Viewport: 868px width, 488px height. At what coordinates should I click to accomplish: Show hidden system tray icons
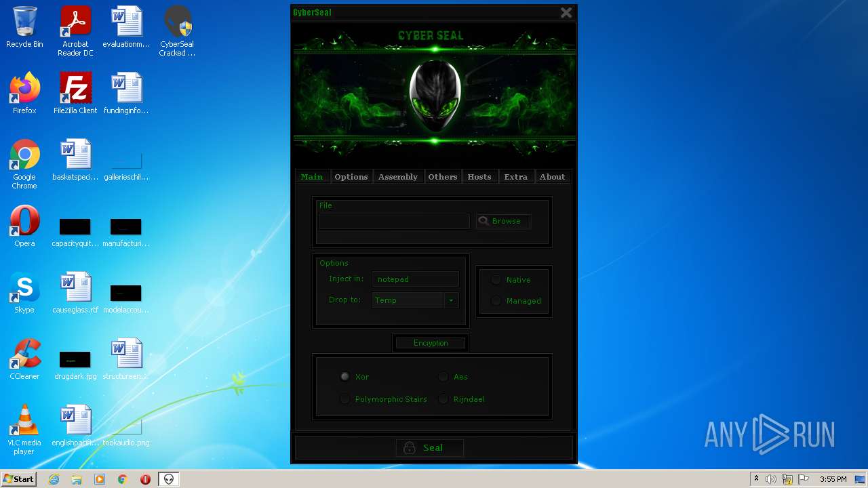[x=756, y=479]
